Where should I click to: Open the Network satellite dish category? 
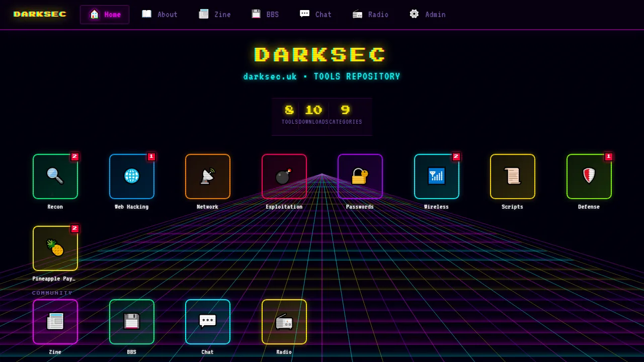click(207, 176)
